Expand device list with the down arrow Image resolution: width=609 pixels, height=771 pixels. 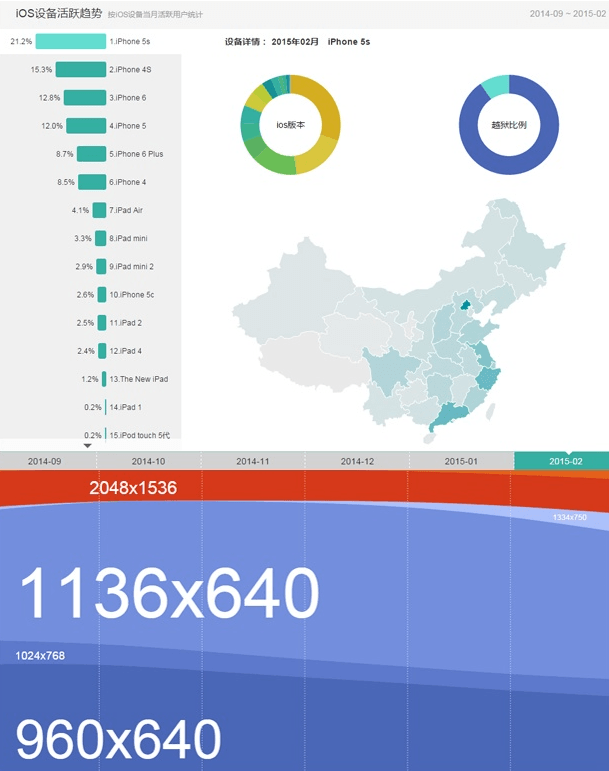(x=88, y=446)
